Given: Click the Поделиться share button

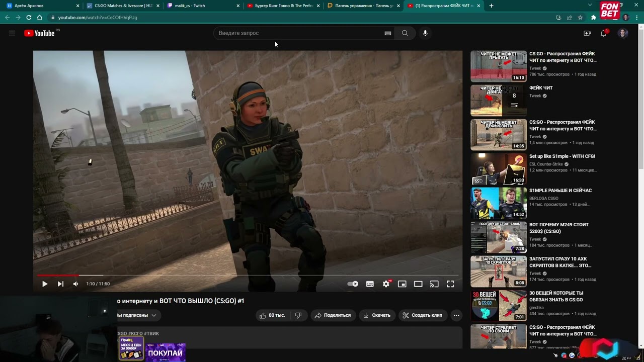Looking at the screenshot, I should pos(333,315).
